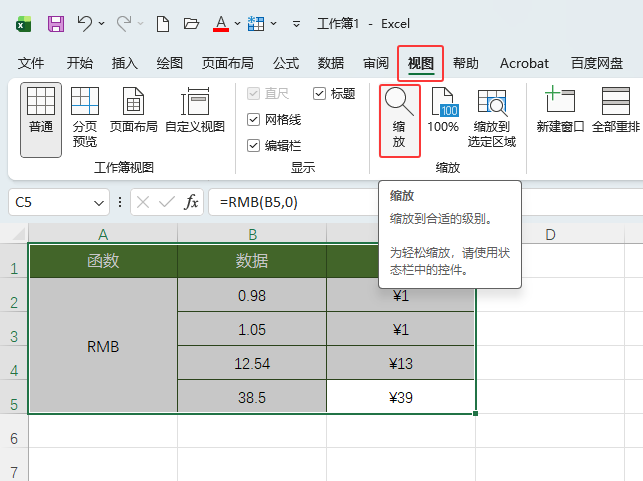Cancel formula entry with the X icon

coord(143,202)
